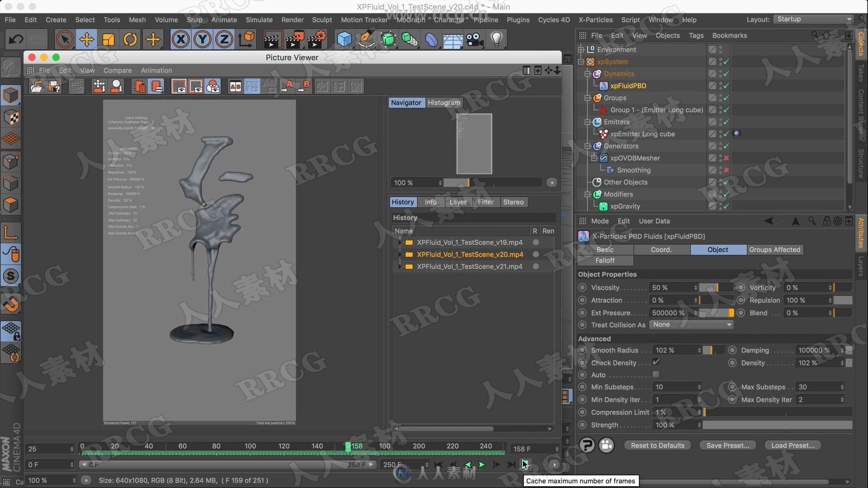Collapse the xpSystem object tree
868x488 pixels.
coord(581,62)
